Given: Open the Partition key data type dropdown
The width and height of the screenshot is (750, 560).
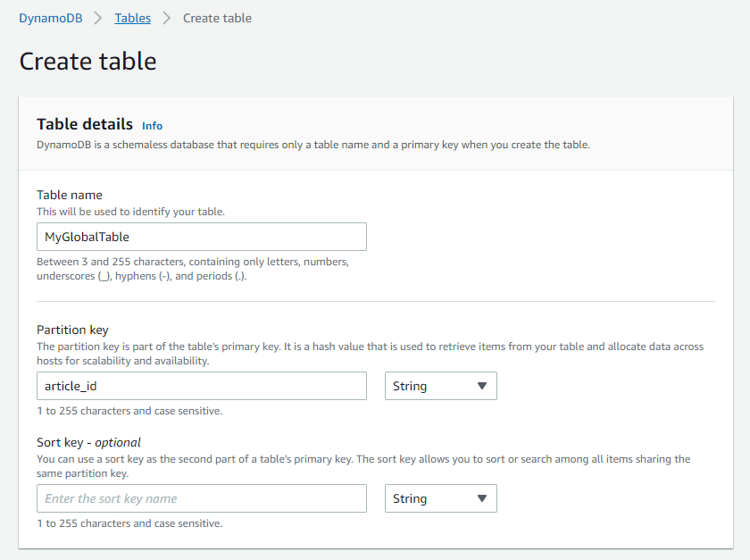Looking at the screenshot, I should point(440,386).
